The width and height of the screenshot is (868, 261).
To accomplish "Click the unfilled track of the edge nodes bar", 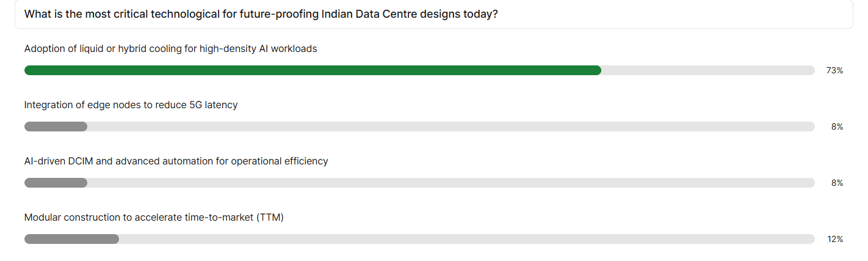I will [450, 127].
